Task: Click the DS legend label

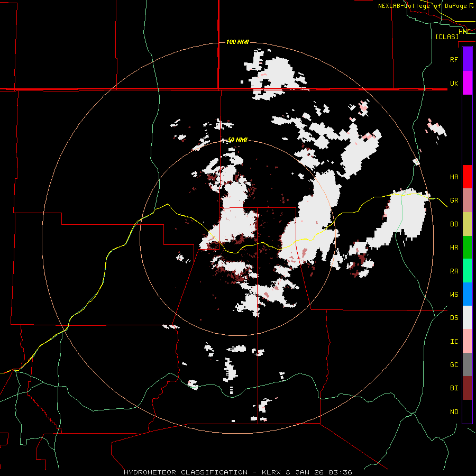Action: point(454,318)
